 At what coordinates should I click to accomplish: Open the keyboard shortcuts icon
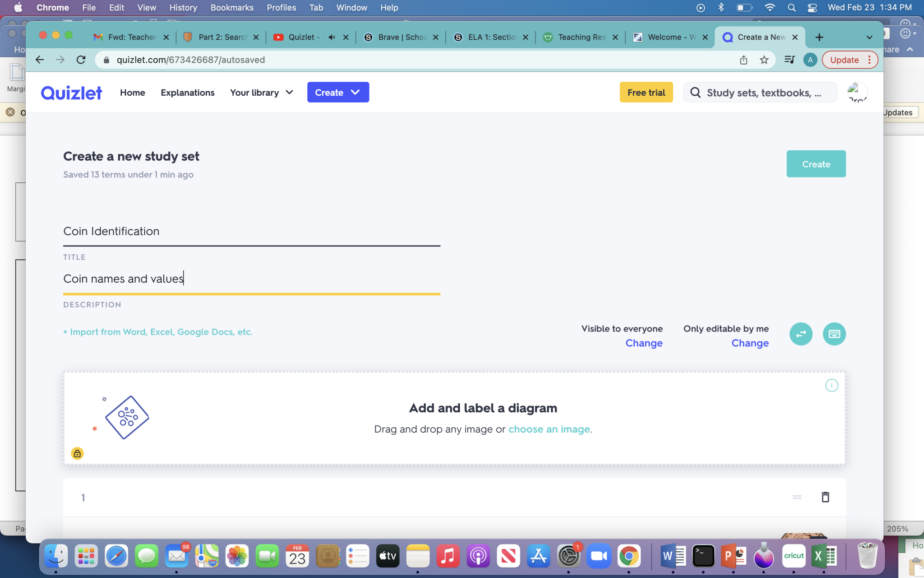tap(834, 334)
